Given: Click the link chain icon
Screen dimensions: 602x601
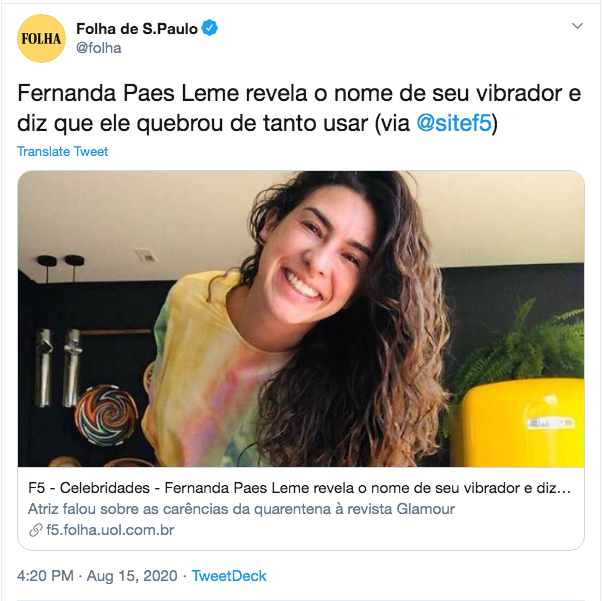Looking at the screenshot, I should (35, 530).
